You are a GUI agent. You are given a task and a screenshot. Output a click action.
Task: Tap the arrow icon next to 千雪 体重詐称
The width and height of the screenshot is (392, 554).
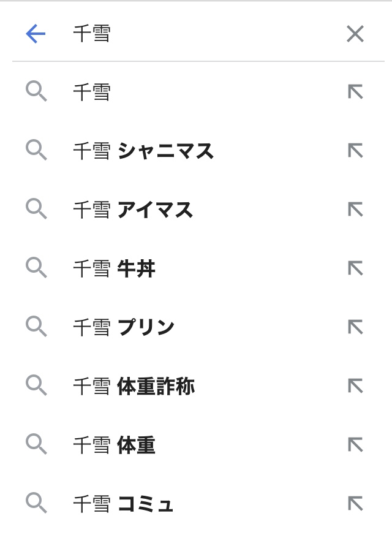[x=355, y=386]
